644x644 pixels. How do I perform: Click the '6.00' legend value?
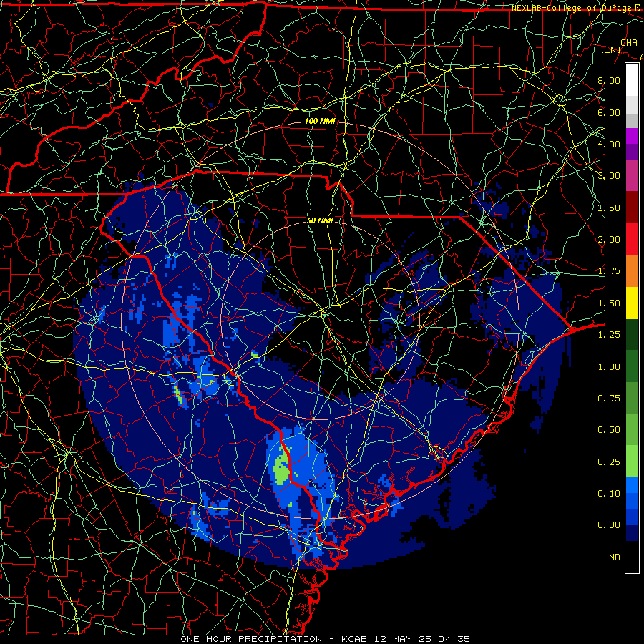609,112
